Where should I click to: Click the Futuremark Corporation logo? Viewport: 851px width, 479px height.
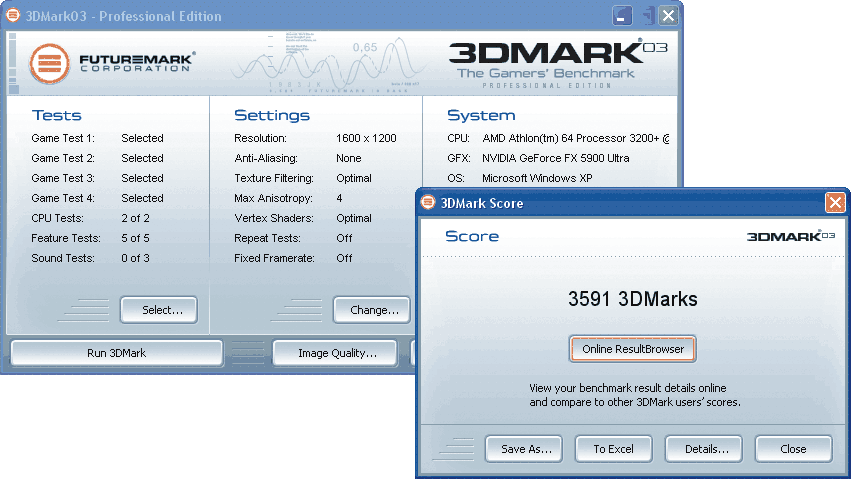pos(112,63)
